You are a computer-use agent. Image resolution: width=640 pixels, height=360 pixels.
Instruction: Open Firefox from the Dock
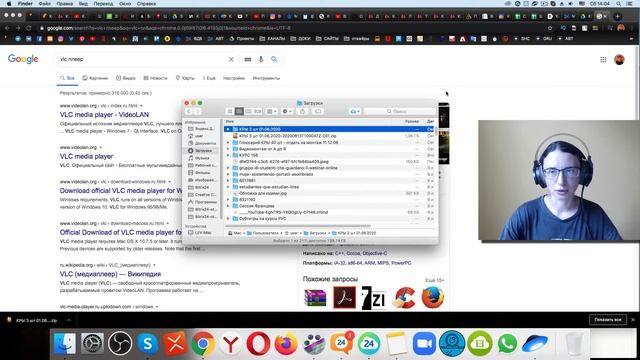coord(286,343)
